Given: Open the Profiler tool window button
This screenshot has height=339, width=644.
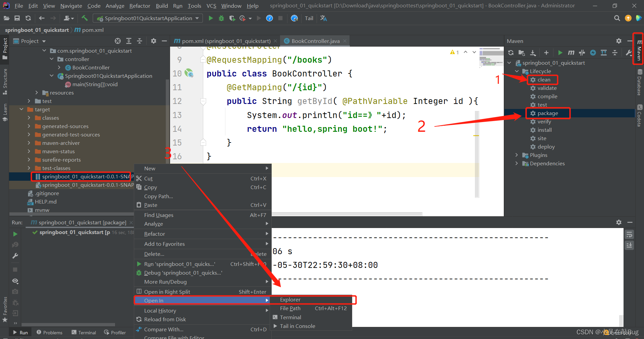Looking at the screenshot, I should click(x=115, y=333).
